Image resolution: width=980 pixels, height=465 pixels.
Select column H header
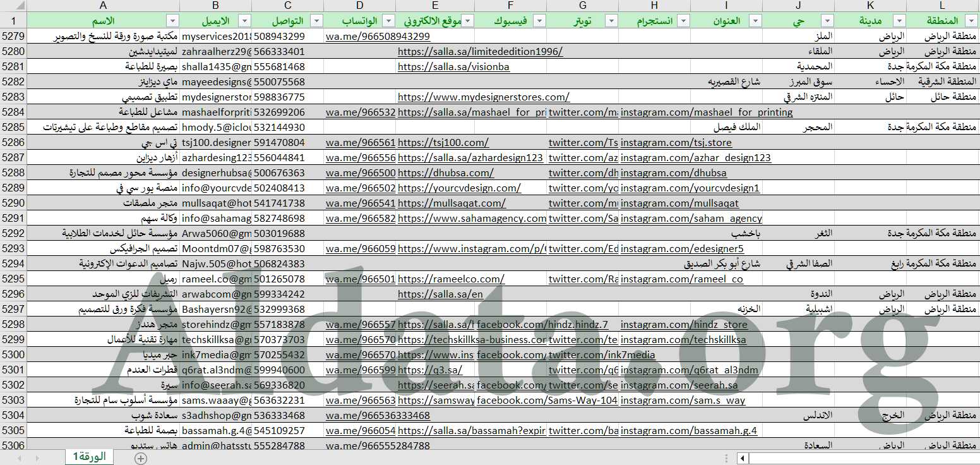(x=655, y=6)
